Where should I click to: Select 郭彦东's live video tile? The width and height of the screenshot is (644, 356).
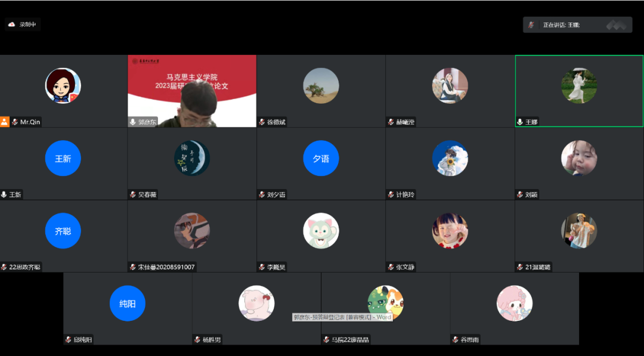pos(192,91)
